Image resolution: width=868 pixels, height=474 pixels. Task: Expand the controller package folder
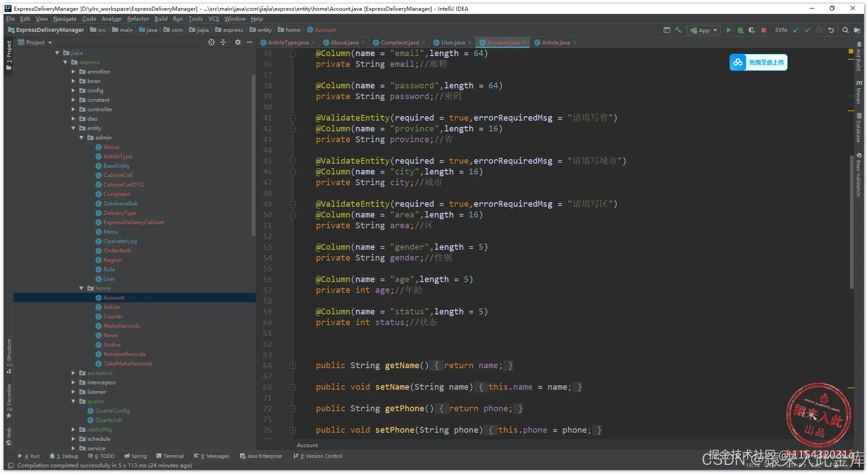[73, 109]
